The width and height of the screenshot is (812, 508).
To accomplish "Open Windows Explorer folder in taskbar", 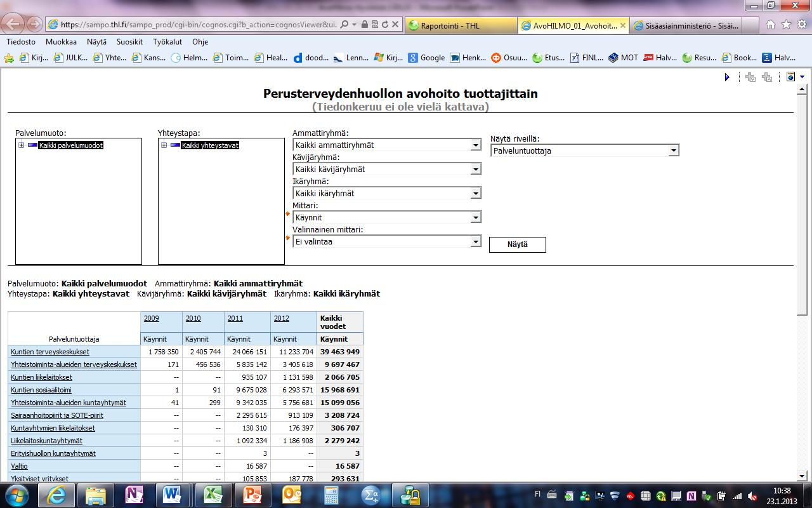I will click(95, 495).
